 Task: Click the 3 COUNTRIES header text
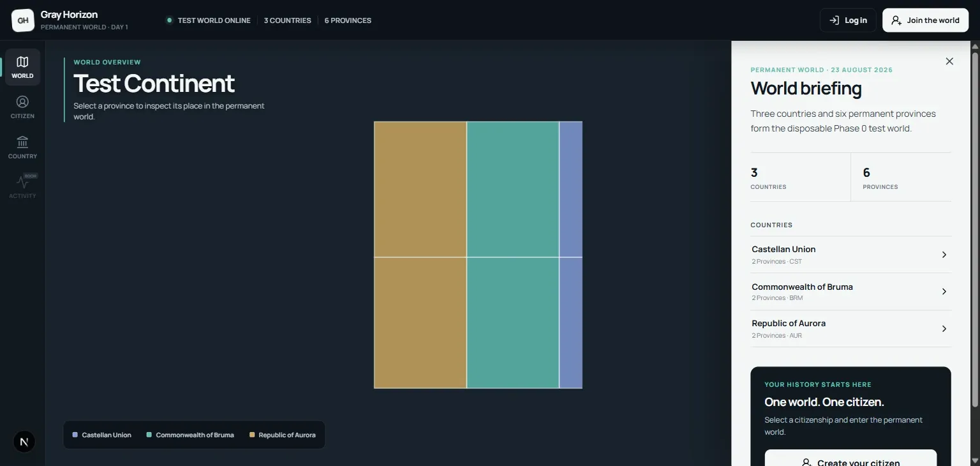pyautogui.click(x=288, y=20)
